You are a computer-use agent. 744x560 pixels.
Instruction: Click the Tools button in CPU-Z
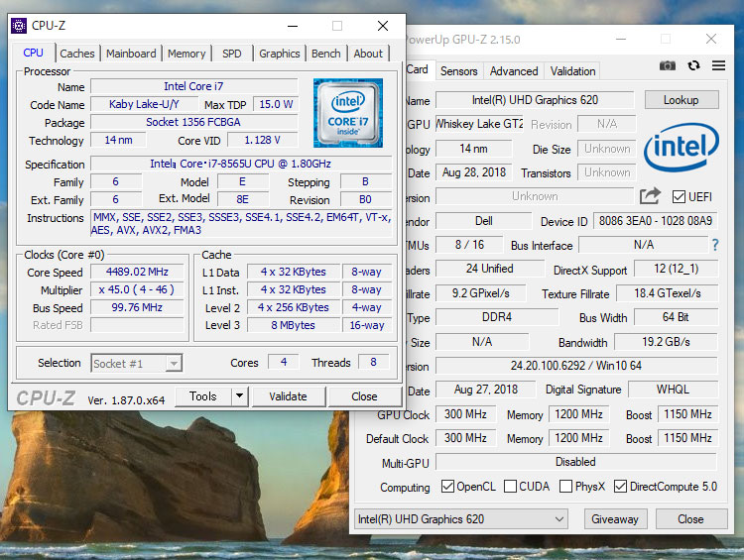[x=203, y=395]
